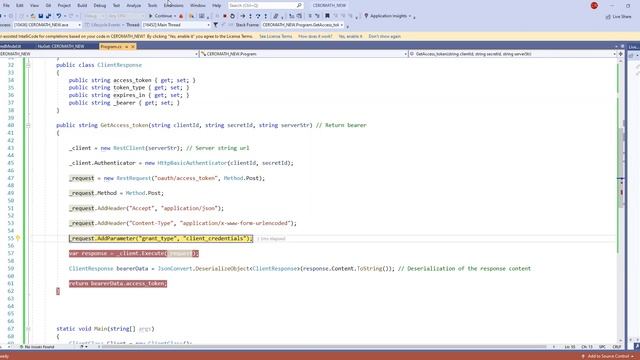Open the Extensions menu
This screenshot has height=360, width=640.
pyautogui.click(x=173, y=5)
